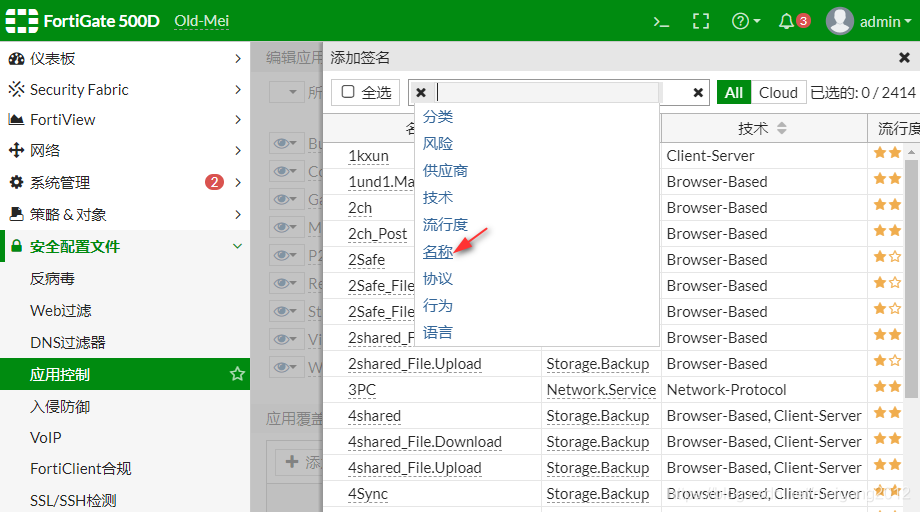
Task: Choose 供应商 from the filter list
Action: [x=445, y=171]
